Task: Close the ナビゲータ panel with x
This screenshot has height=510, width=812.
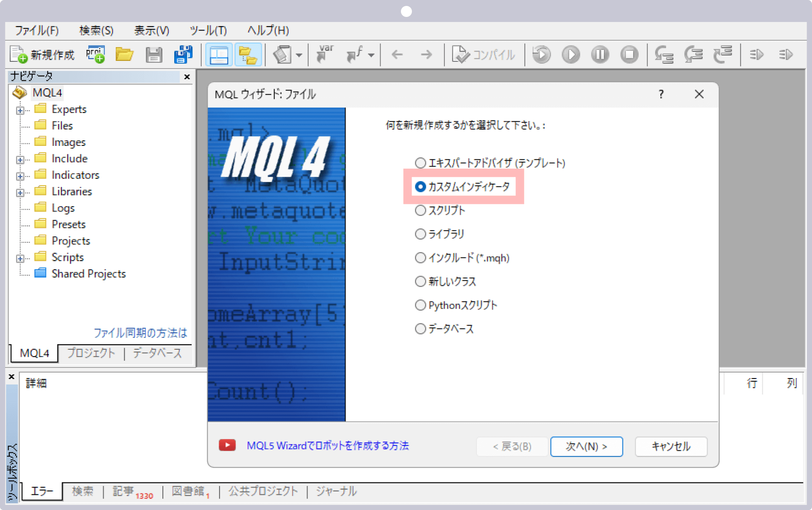Action: point(187,77)
